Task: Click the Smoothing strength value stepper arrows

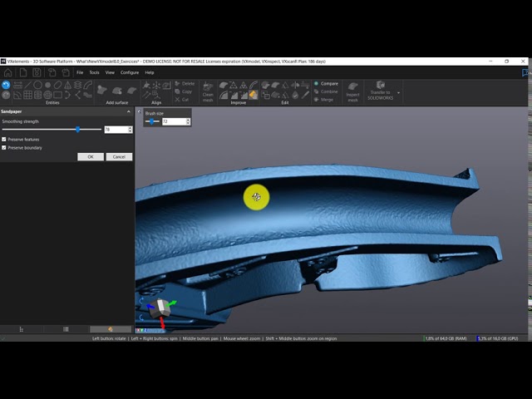Action: click(130, 130)
